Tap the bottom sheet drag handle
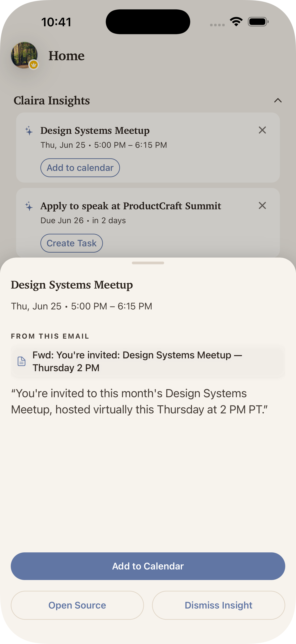The image size is (296, 644). [x=148, y=263]
